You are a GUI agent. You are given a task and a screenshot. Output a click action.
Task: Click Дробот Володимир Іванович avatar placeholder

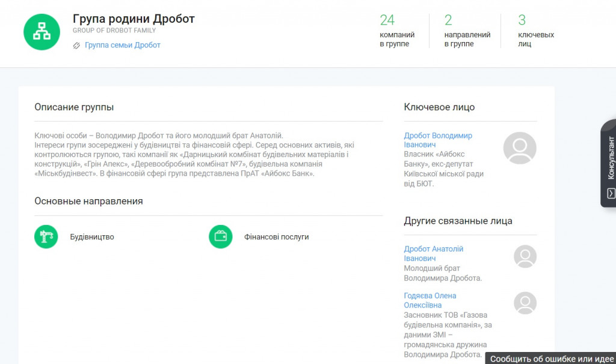[x=519, y=148]
